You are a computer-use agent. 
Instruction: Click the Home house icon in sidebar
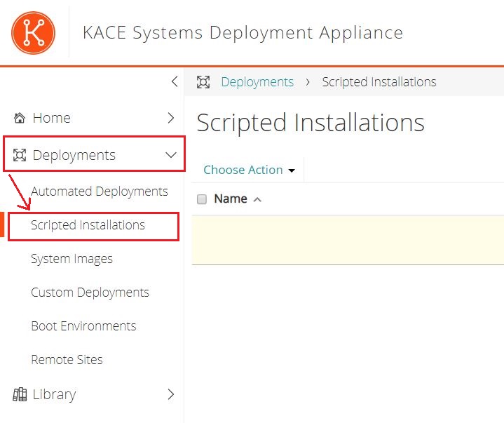coord(20,118)
